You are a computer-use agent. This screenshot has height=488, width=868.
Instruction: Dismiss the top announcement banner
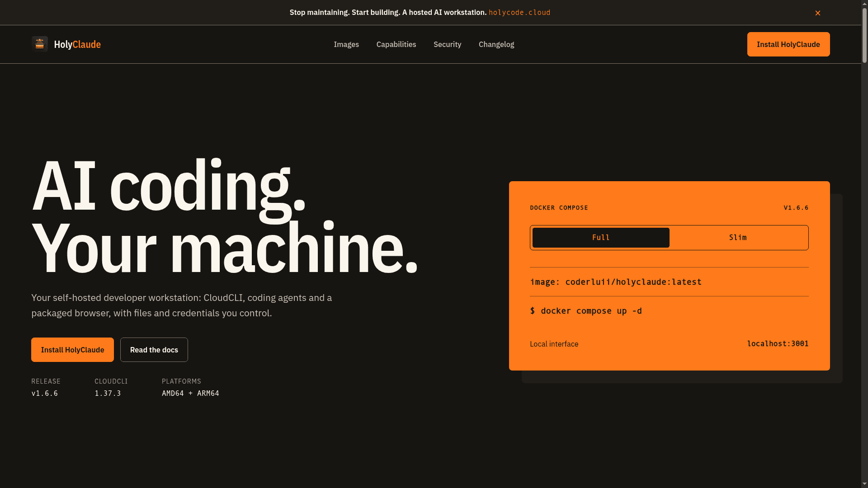pos(818,13)
